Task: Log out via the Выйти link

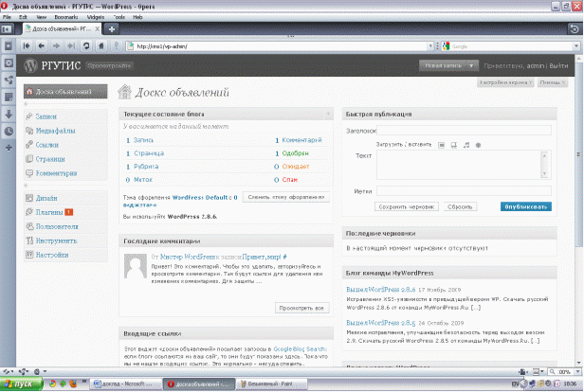Action: (558, 66)
